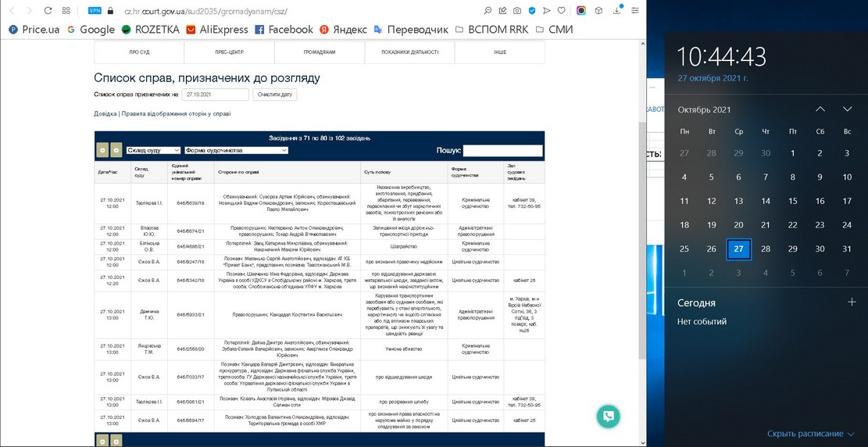
Task: Click the clock showing 10:44:43
Action: coord(722,56)
